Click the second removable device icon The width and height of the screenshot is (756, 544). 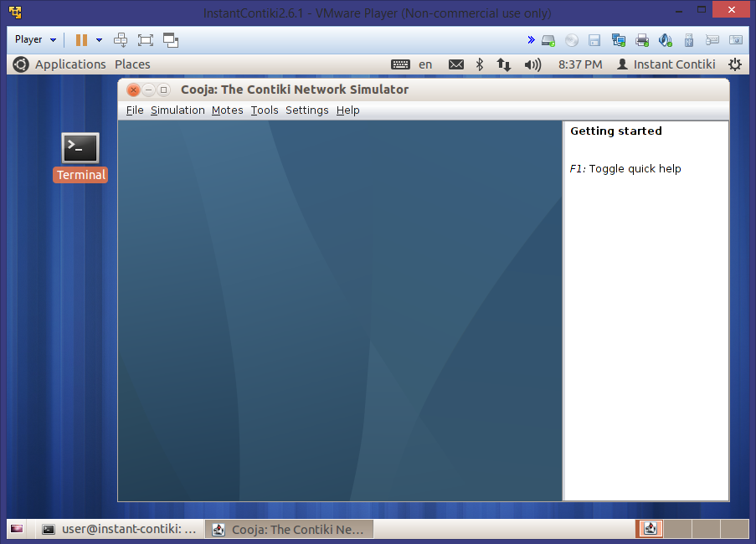click(x=712, y=40)
